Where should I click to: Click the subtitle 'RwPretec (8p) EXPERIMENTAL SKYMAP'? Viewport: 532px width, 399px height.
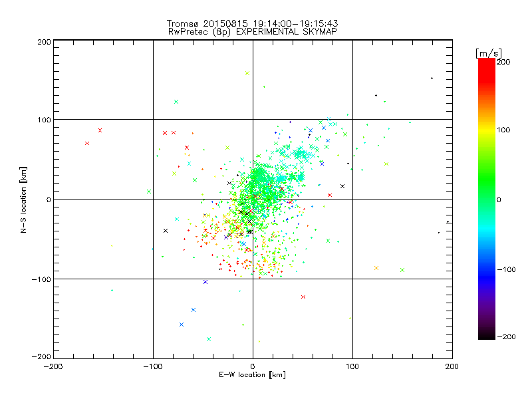pyautogui.click(x=253, y=32)
